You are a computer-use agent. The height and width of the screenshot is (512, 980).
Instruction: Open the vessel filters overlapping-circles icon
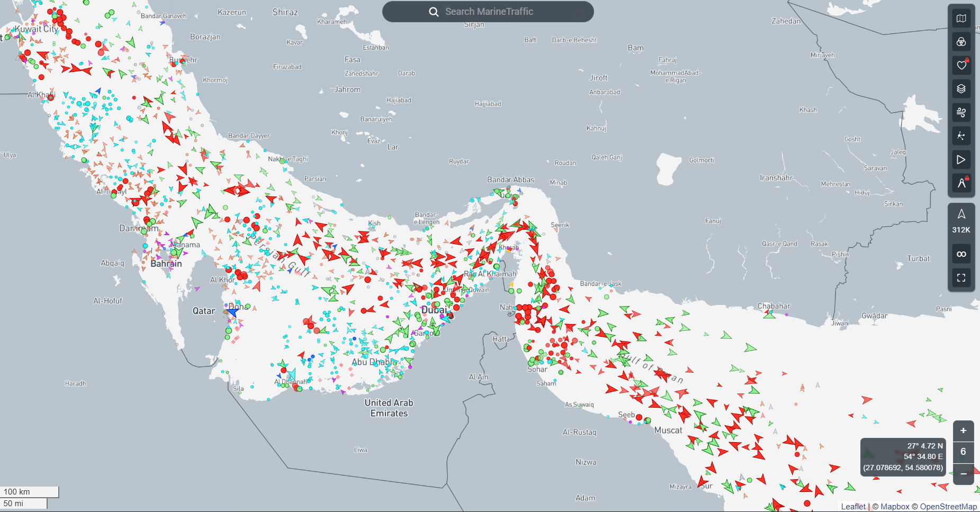click(x=961, y=42)
